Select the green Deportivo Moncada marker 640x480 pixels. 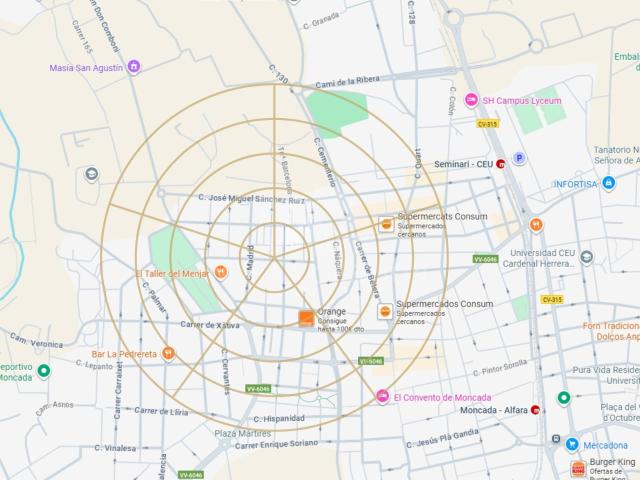click(x=44, y=371)
